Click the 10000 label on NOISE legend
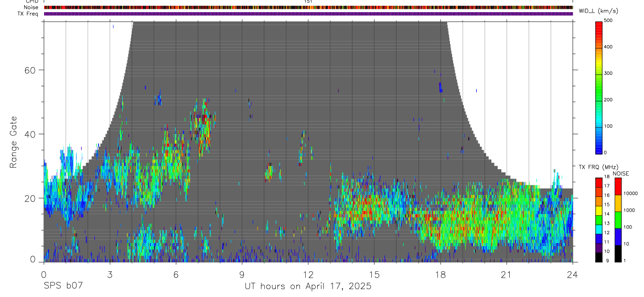The image size is (644, 297). 631,194
